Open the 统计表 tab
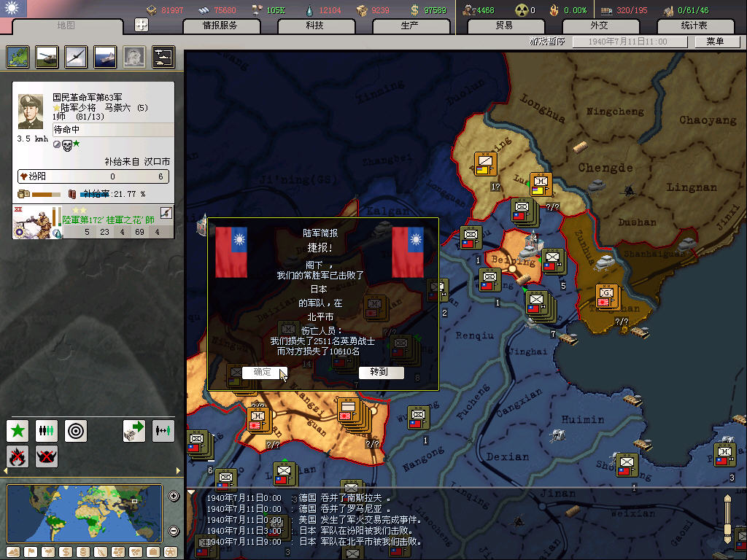Viewport: 747px width, 560px height. tap(694, 26)
